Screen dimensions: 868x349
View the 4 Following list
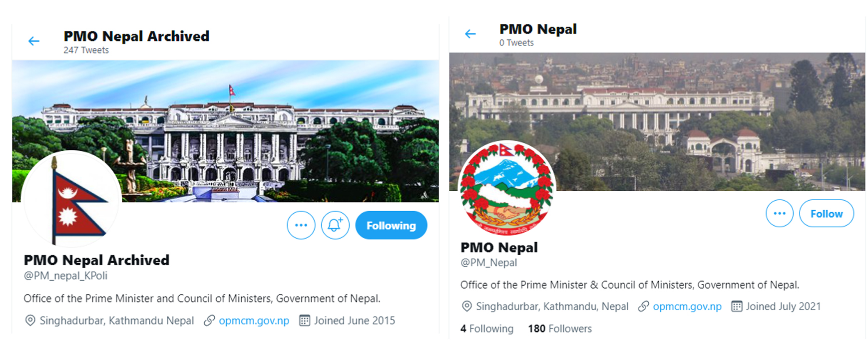pyautogui.click(x=487, y=329)
